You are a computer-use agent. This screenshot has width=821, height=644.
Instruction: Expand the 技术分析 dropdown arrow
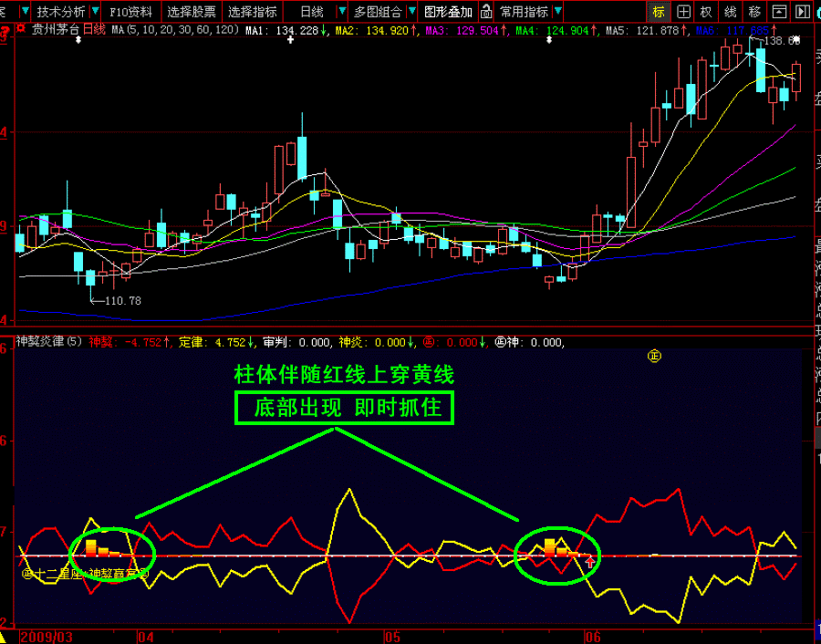coord(95,11)
